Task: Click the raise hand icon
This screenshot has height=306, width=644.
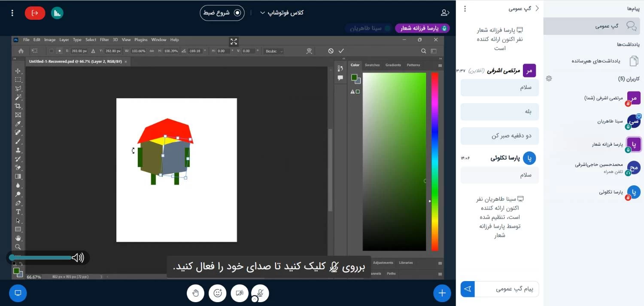Action: click(x=195, y=293)
